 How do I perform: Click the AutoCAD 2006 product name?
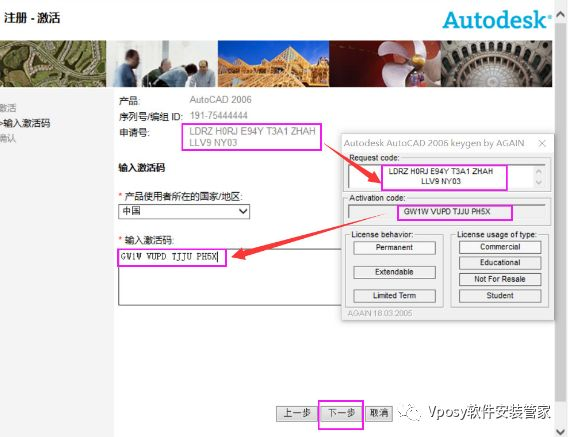pos(220,100)
